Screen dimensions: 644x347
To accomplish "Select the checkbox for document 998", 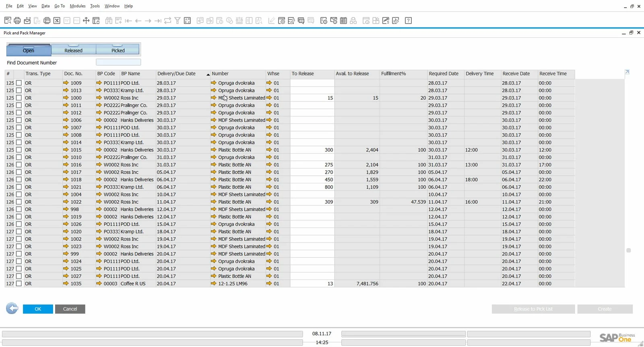I will pos(19,209).
